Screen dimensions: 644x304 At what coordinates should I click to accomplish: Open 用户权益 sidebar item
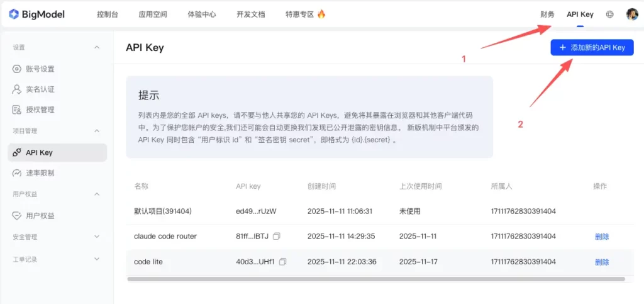(40, 216)
